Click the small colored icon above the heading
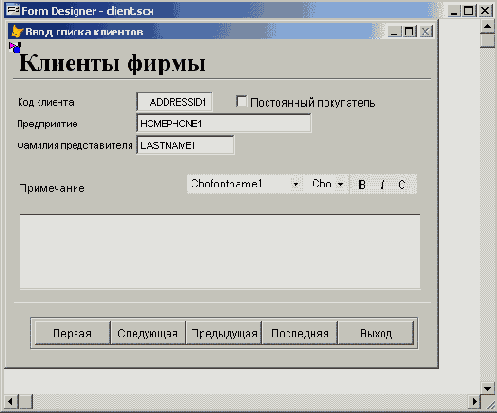The image size is (497, 413). pos(15,47)
